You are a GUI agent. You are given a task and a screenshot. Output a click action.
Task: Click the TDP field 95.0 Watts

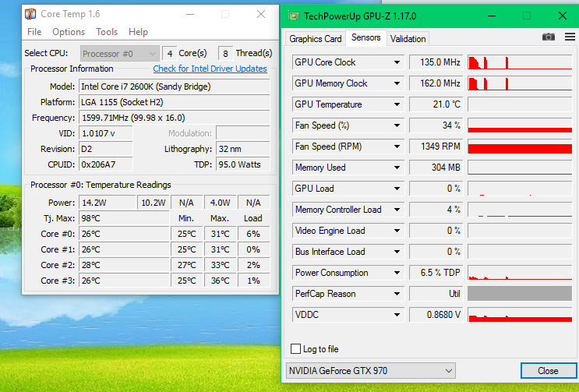243,164
